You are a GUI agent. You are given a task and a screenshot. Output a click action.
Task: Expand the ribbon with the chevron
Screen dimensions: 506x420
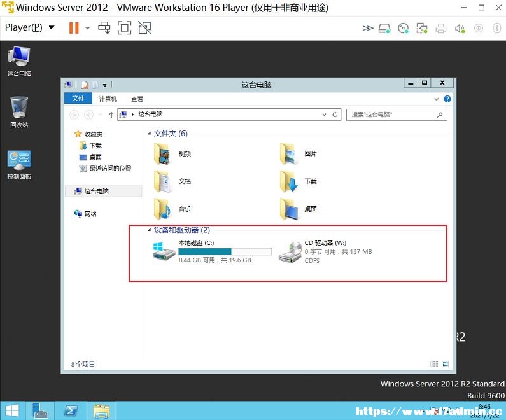(x=436, y=99)
